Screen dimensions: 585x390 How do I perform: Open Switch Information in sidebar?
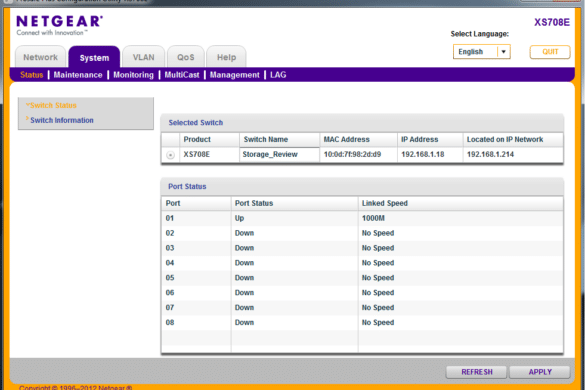coord(62,121)
